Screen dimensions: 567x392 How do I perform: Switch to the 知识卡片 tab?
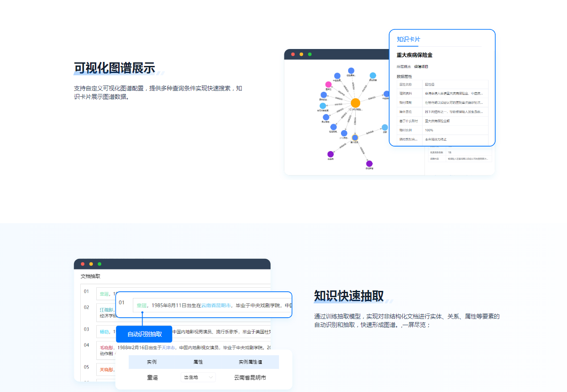point(408,39)
